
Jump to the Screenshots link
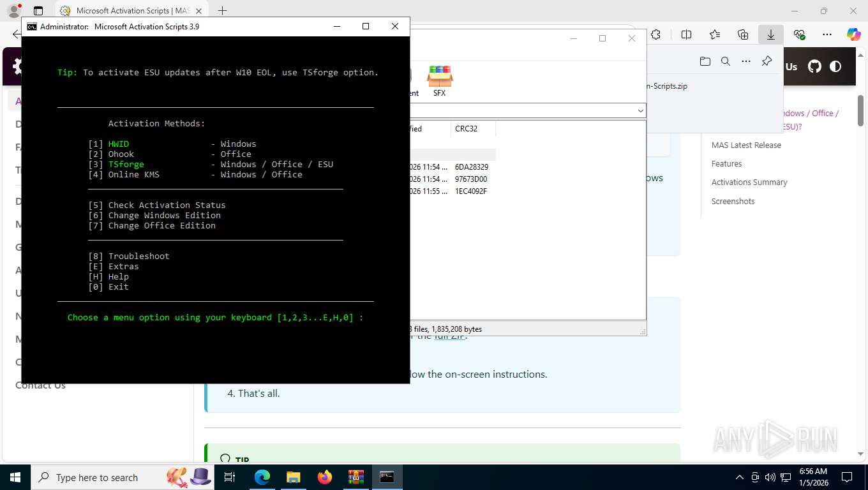click(733, 201)
